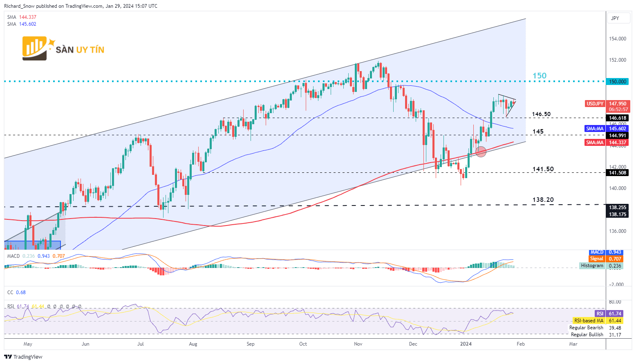Click the 138.175 price axis tag
636x364 pixels.
[618, 214]
